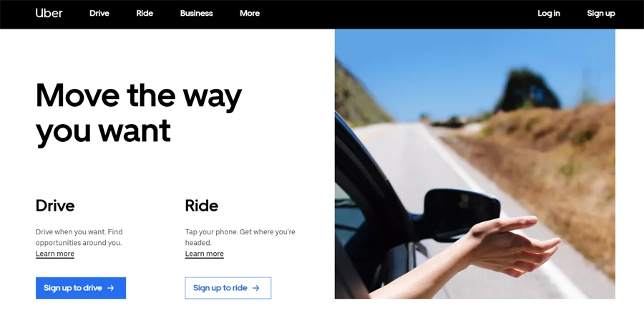Click the arrow icon in Sign up to drive

pyautogui.click(x=110, y=288)
